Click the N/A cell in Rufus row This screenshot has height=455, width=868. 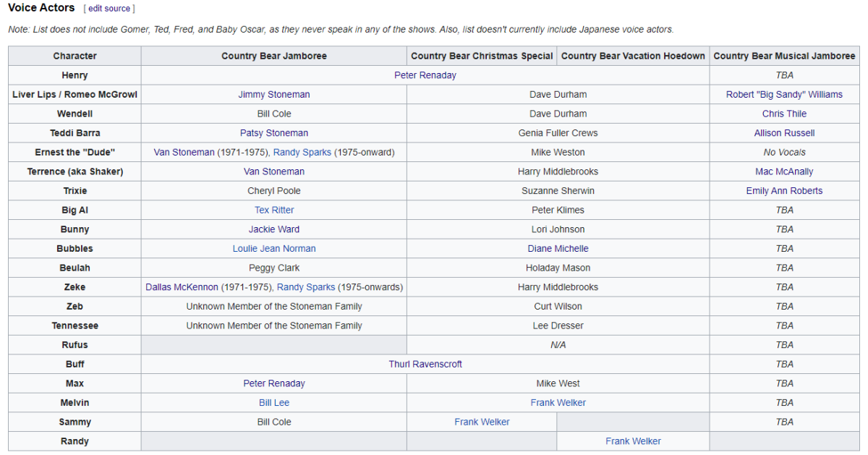[558, 345]
